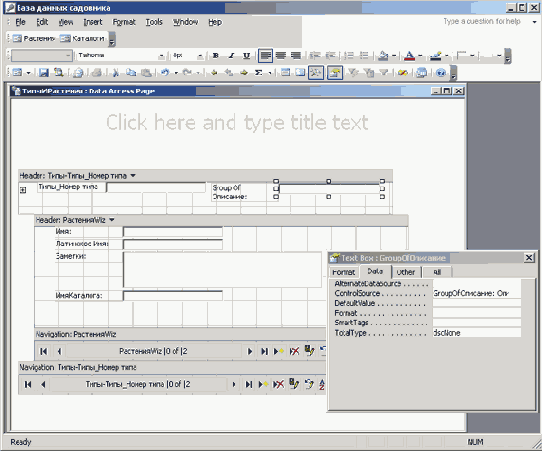Open the Format menu

124,22
